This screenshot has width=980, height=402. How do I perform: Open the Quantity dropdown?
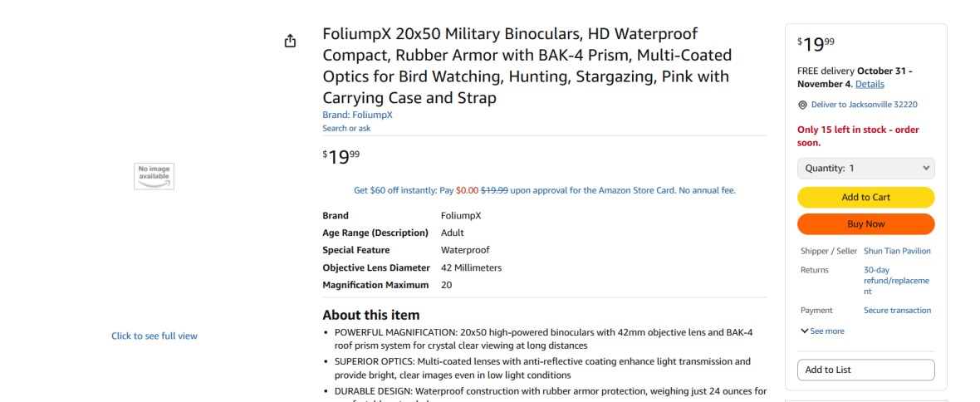[865, 168]
